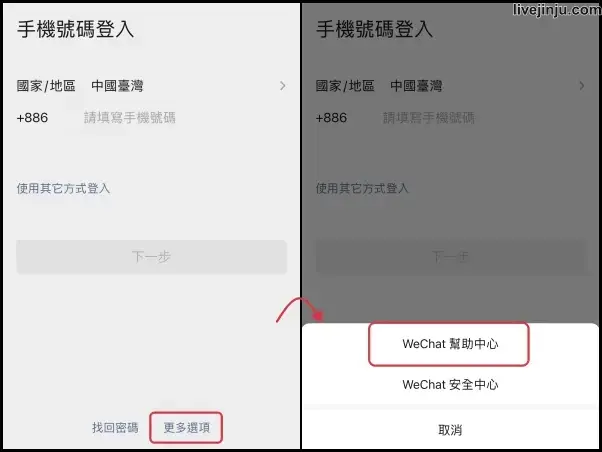602x452 pixels.
Task: Select 中國臺灣 region value in left screen
Action: 117,86
